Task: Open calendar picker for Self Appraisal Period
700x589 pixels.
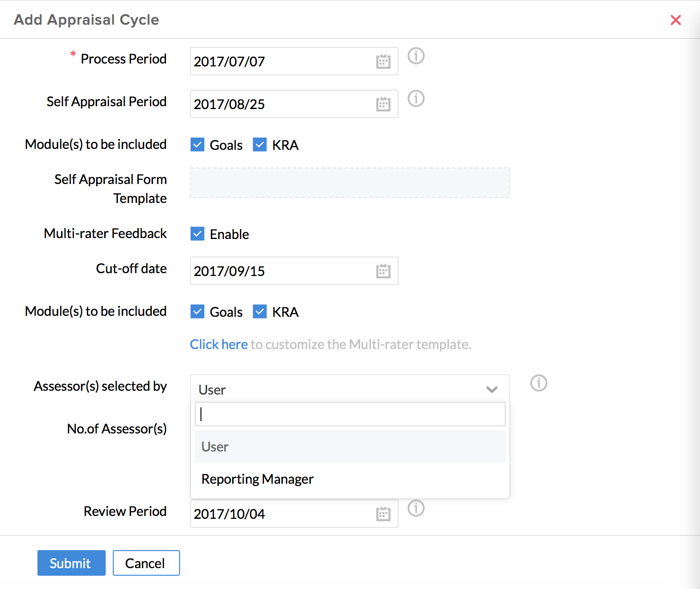Action: 383,104
